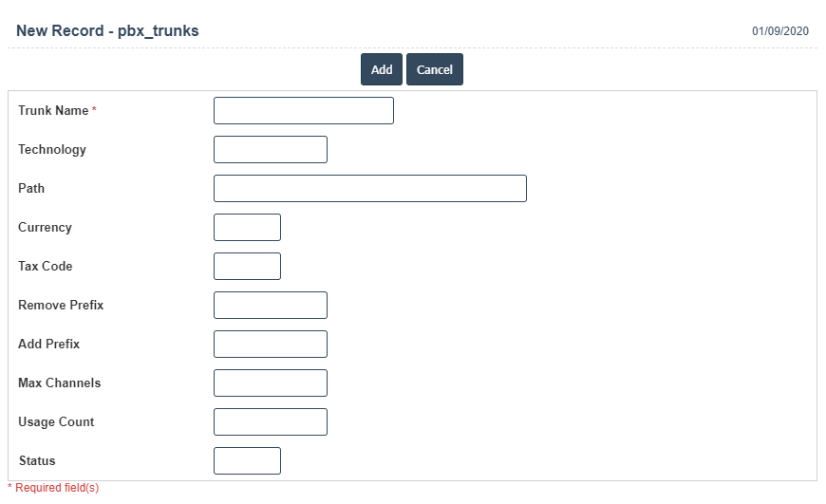The width and height of the screenshot is (826, 504).
Task: Click the Usage Count label text
Action: click(56, 422)
